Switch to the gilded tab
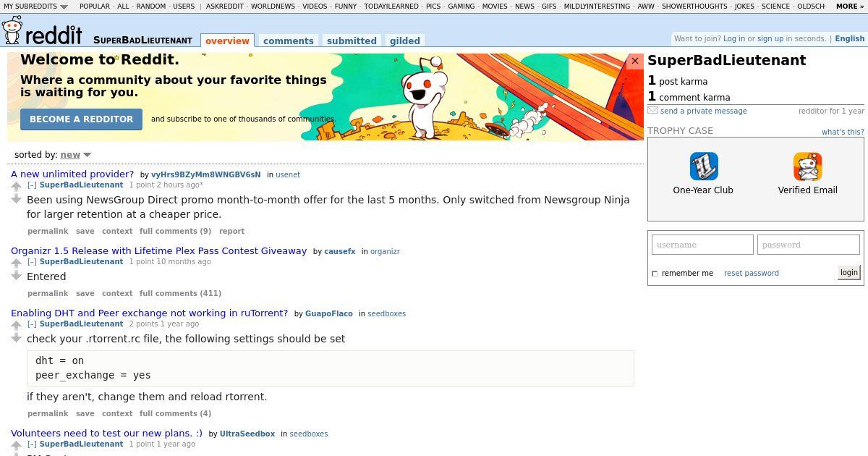The height and width of the screenshot is (456, 868). (405, 41)
